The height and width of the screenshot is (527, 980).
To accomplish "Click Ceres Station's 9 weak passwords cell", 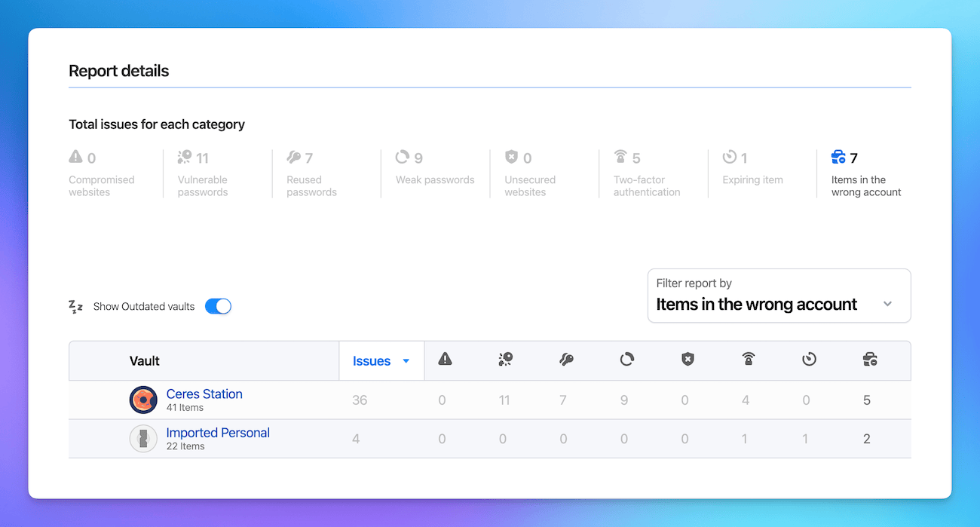I will pyautogui.click(x=624, y=400).
